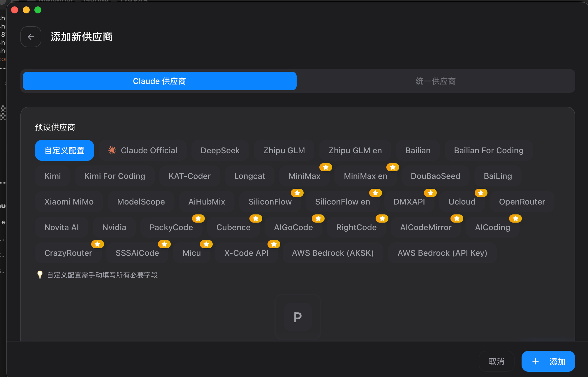Viewport: 588px width, 377px height.
Task: Go back using the left arrow button
Action: click(x=31, y=37)
